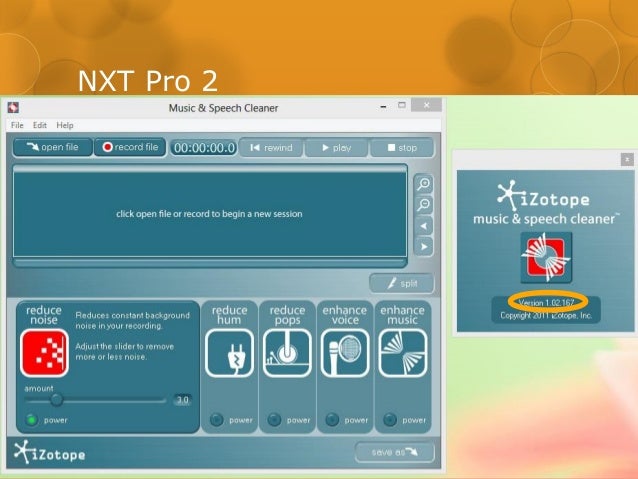Click the open file button
This screenshot has height=479, width=638.
(52, 147)
